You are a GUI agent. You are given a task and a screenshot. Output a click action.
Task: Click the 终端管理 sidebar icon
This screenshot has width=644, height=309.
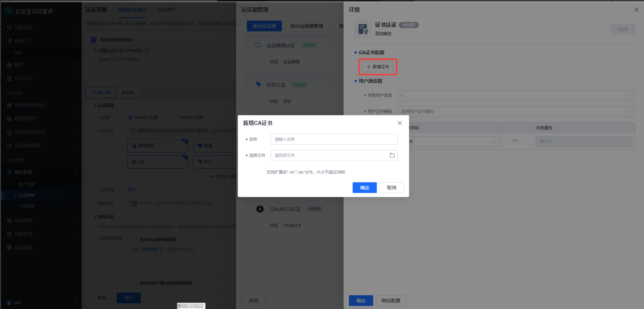coord(9,221)
